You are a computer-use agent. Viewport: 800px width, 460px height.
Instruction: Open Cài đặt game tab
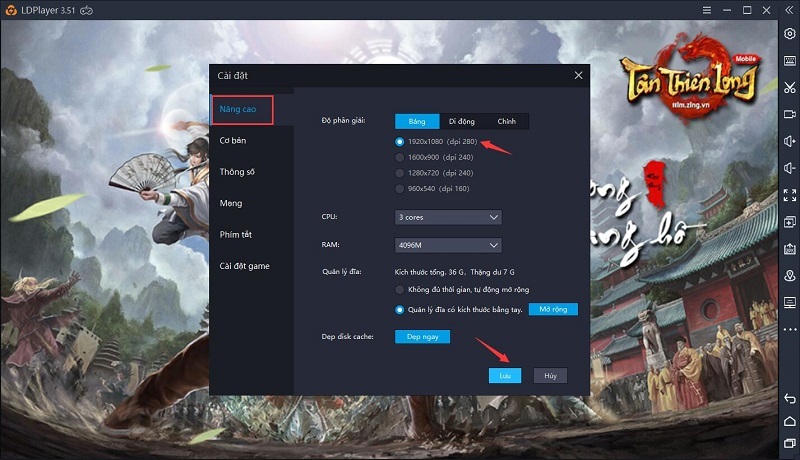pos(244,266)
